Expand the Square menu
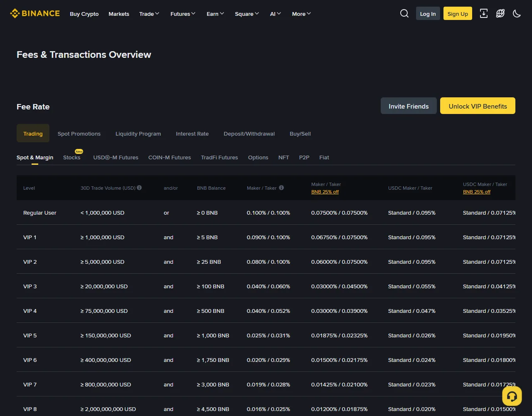 (247, 14)
